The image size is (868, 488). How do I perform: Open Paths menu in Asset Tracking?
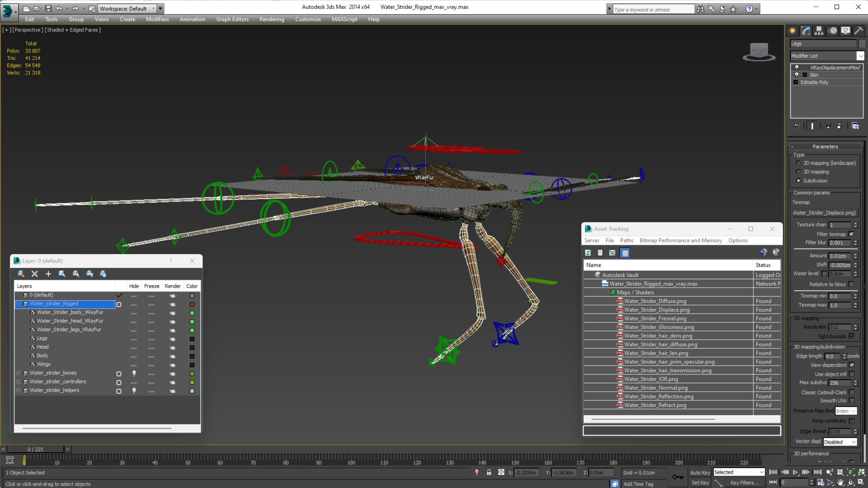coord(626,241)
